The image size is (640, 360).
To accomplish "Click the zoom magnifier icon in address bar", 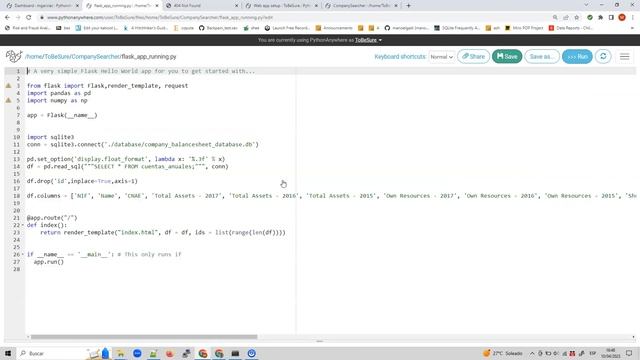I will pos(555,18).
